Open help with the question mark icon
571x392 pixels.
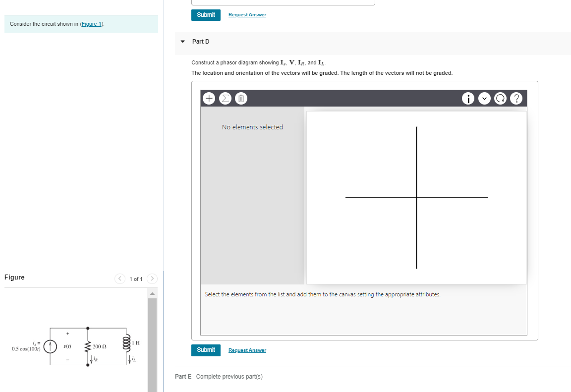[x=516, y=98]
